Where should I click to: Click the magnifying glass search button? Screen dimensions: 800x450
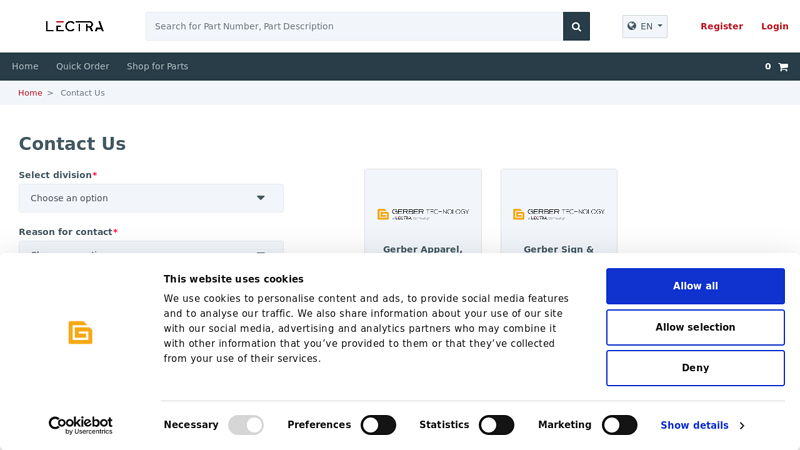click(576, 26)
